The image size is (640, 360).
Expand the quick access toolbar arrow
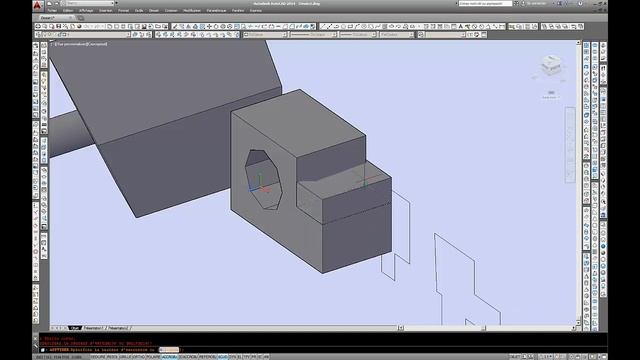coord(117,3)
